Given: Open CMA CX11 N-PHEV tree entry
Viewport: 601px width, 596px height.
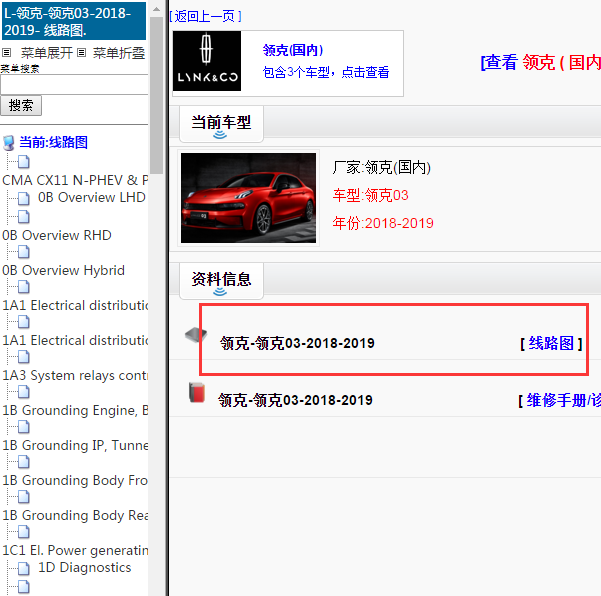Looking at the screenshot, I should pos(75,180).
